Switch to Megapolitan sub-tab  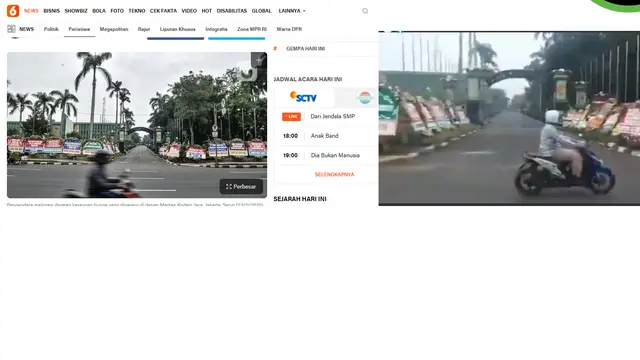[114, 29]
